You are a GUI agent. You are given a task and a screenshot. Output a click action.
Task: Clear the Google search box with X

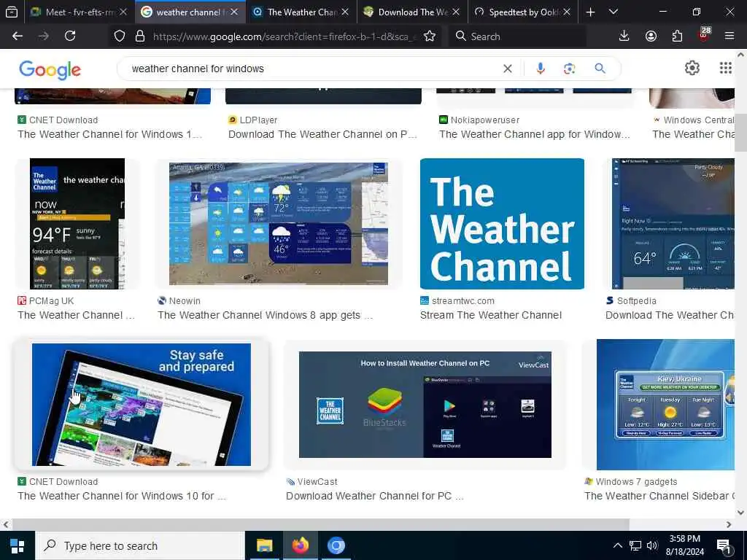tap(508, 69)
